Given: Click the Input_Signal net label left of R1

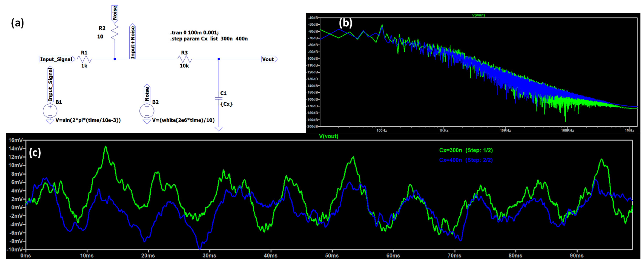Looking at the screenshot, I should tap(56, 59).
